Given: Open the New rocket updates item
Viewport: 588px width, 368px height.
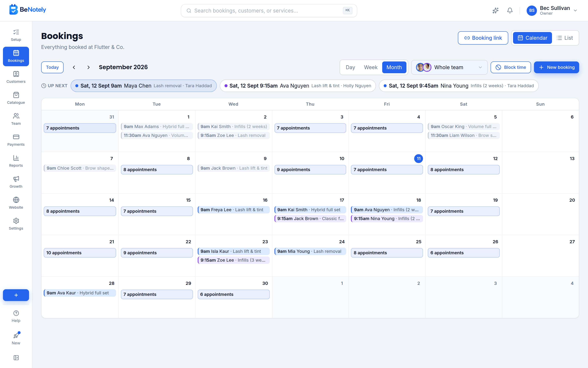Looking at the screenshot, I should pyautogui.click(x=16, y=339).
